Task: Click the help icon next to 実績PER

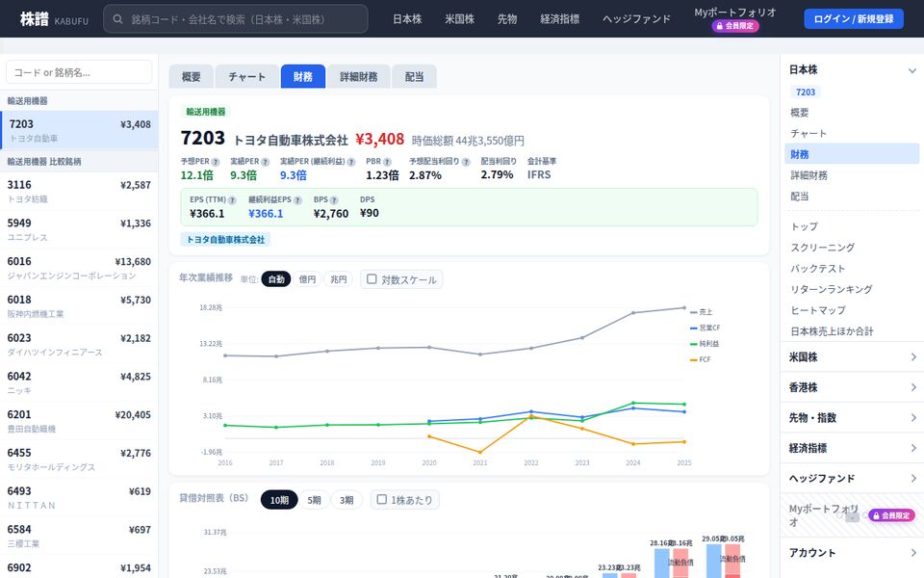Action: coord(266,162)
